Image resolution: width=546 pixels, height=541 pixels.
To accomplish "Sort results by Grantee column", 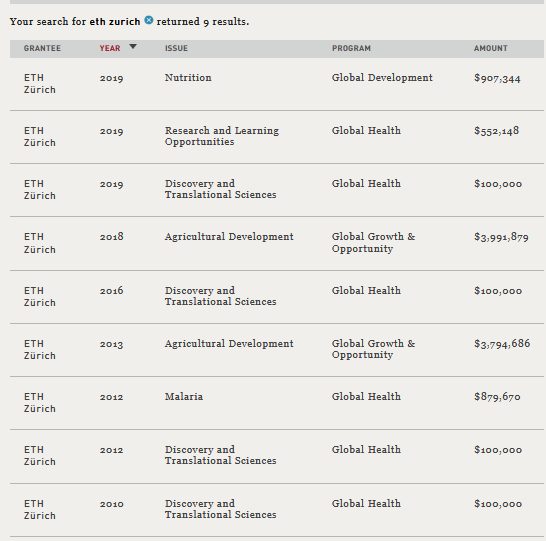I will click(x=42, y=48).
